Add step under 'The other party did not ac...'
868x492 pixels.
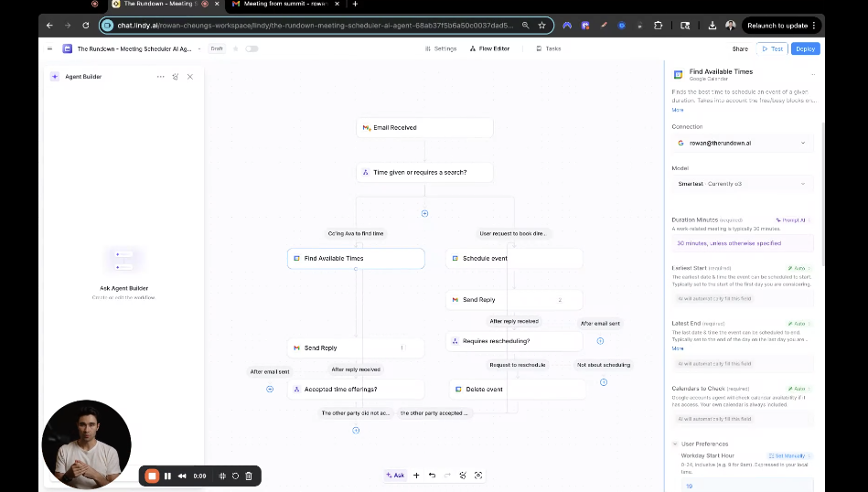tap(356, 431)
